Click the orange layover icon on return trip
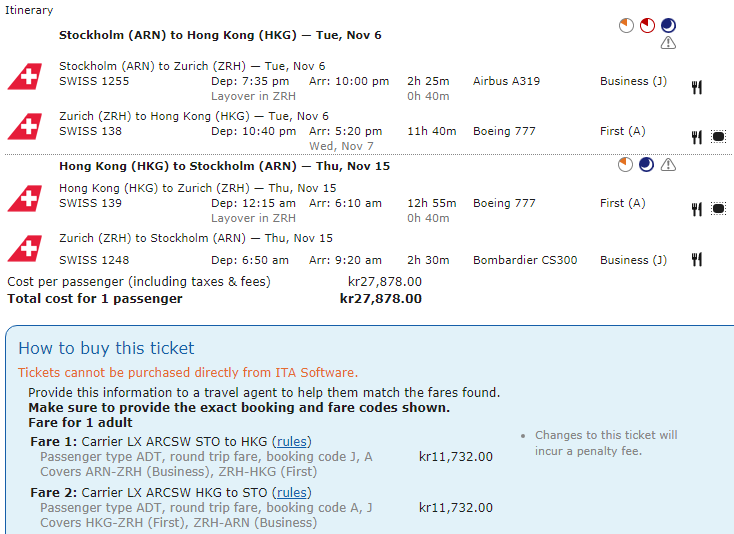The image size is (734, 534). pyautogui.click(x=625, y=165)
